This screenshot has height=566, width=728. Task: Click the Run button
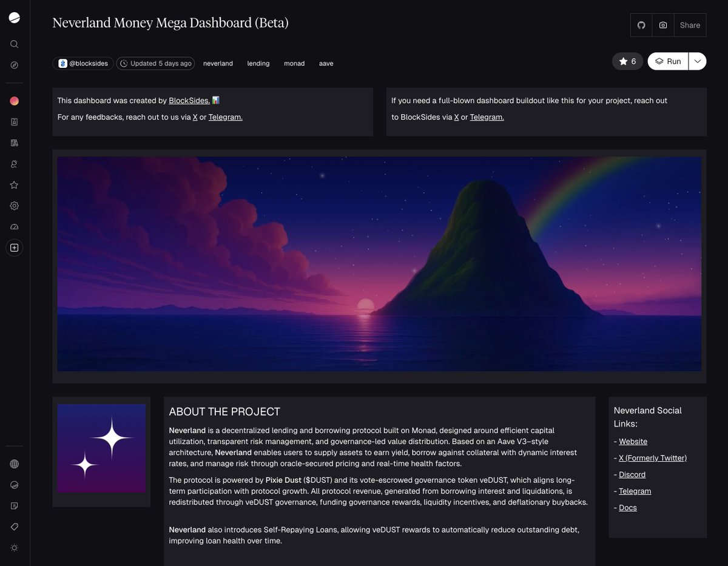coord(668,61)
